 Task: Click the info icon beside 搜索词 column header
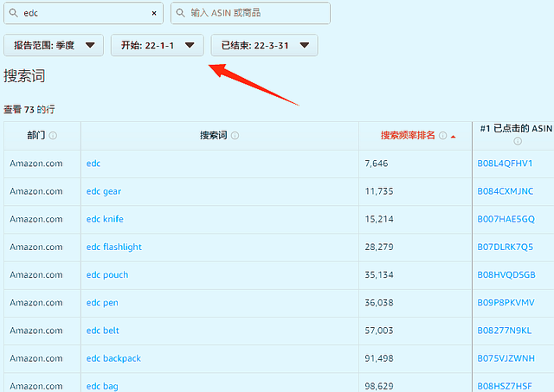235,136
